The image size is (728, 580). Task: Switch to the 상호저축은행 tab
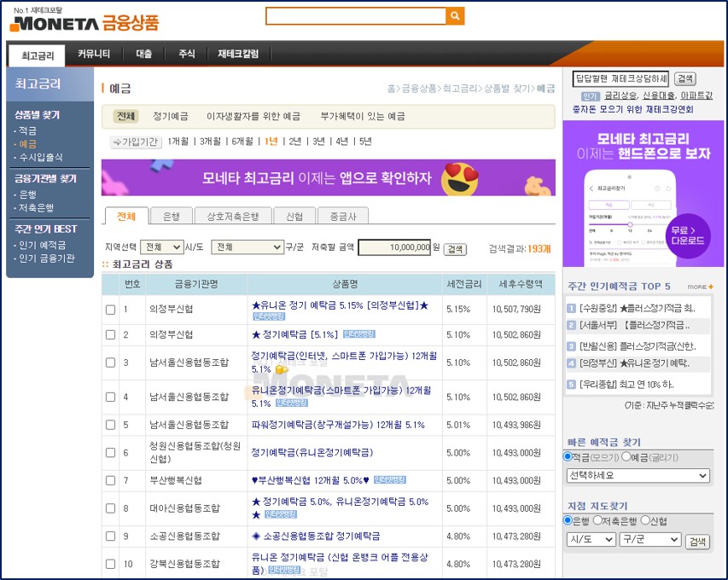[x=233, y=217]
